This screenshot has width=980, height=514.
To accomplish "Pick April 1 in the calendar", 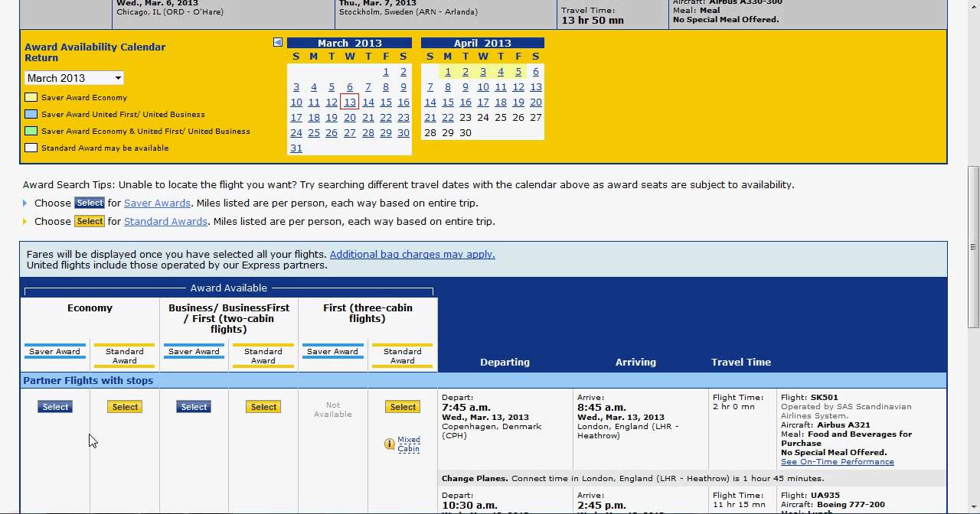I will [448, 72].
